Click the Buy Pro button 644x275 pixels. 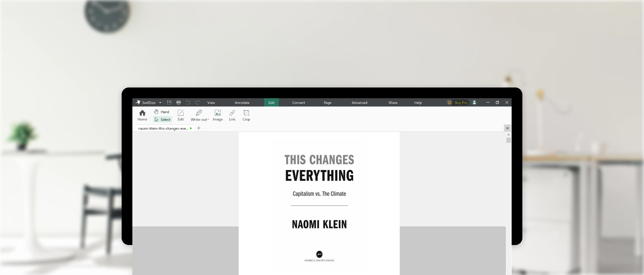pyautogui.click(x=457, y=103)
